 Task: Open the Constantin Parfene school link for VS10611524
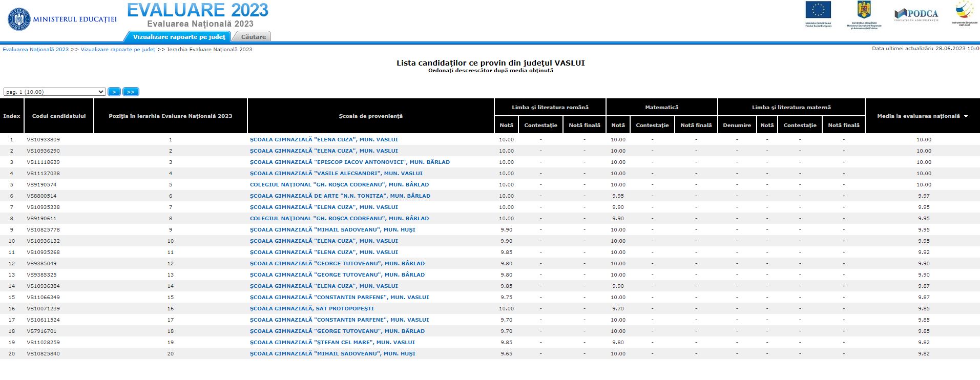coord(339,320)
